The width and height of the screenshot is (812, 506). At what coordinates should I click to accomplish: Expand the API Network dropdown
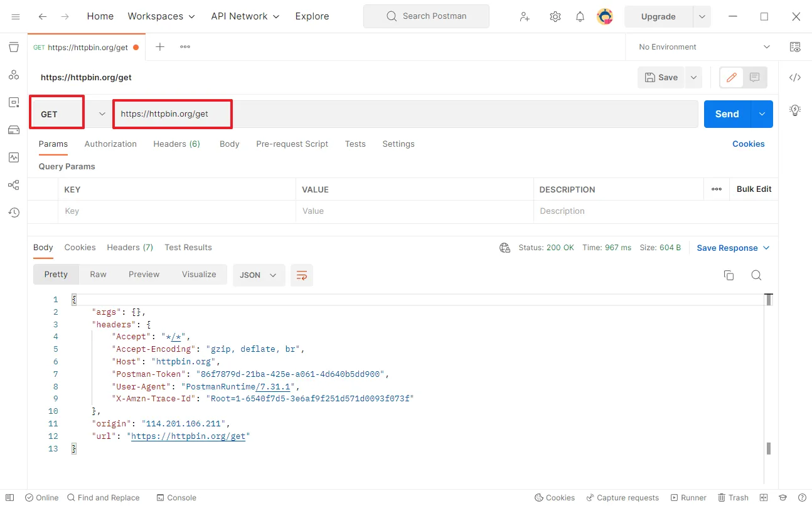click(x=245, y=16)
